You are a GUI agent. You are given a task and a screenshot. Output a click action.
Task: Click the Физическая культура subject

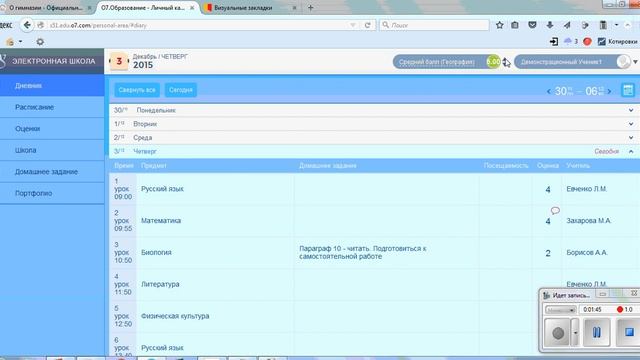(175, 316)
